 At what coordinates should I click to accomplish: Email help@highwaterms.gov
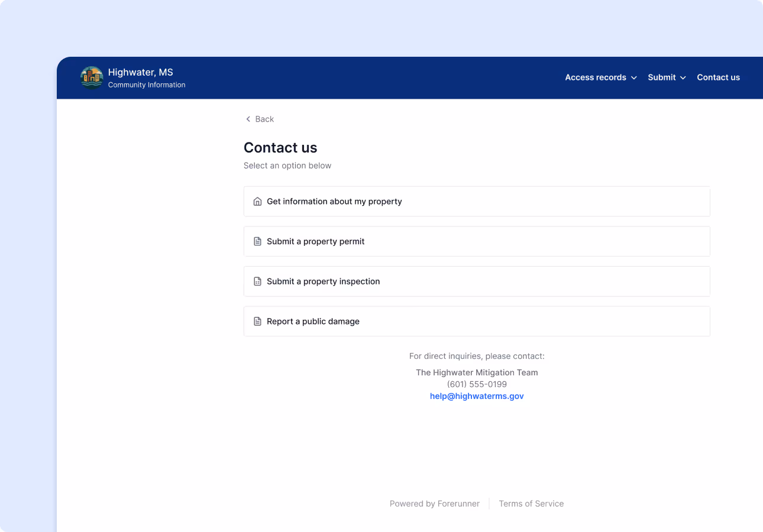click(x=477, y=396)
